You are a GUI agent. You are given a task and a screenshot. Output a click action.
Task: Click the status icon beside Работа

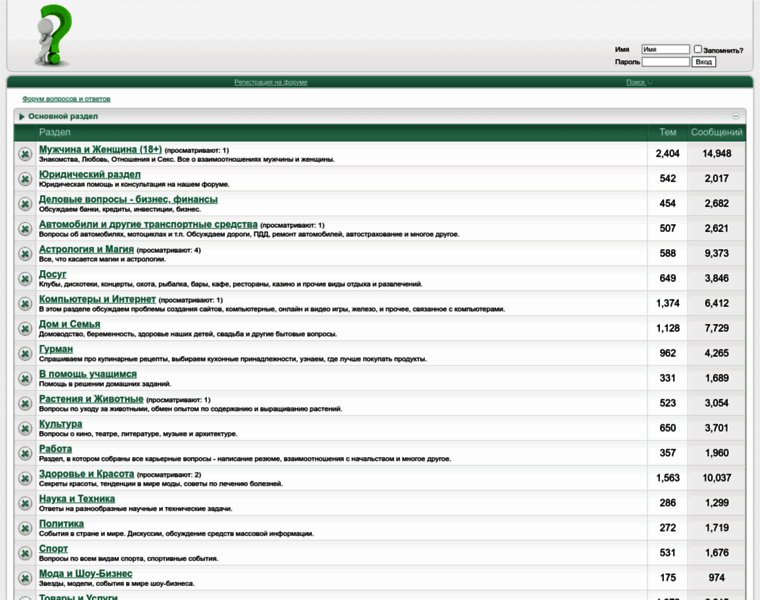[x=25, y=454]
